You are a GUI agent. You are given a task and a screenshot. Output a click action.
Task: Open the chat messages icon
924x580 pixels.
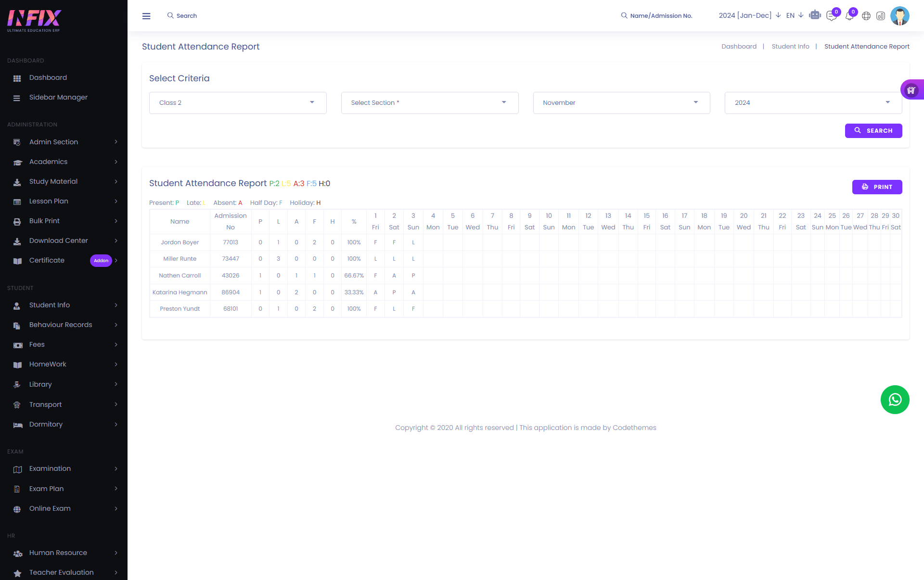[831, 16]
